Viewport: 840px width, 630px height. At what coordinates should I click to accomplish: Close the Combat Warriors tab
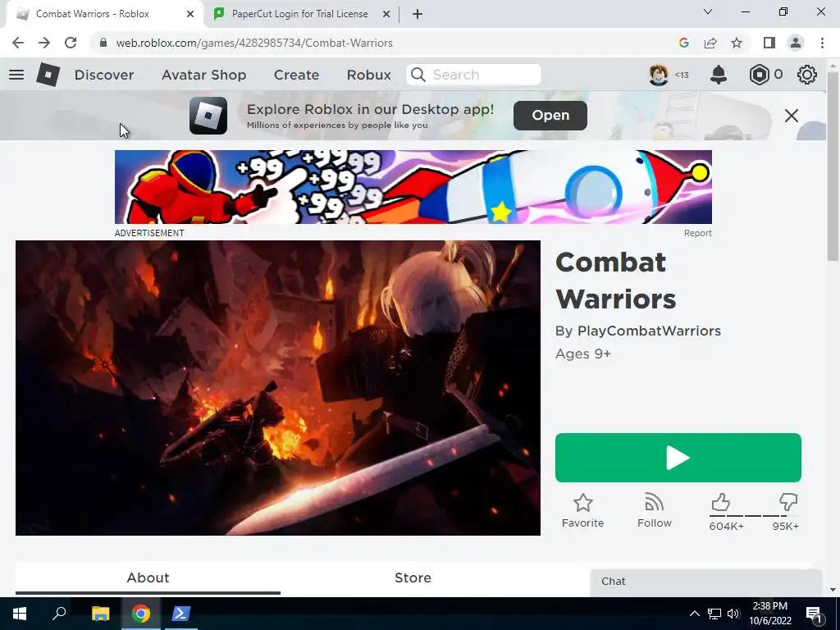click(x=190, y=14)
